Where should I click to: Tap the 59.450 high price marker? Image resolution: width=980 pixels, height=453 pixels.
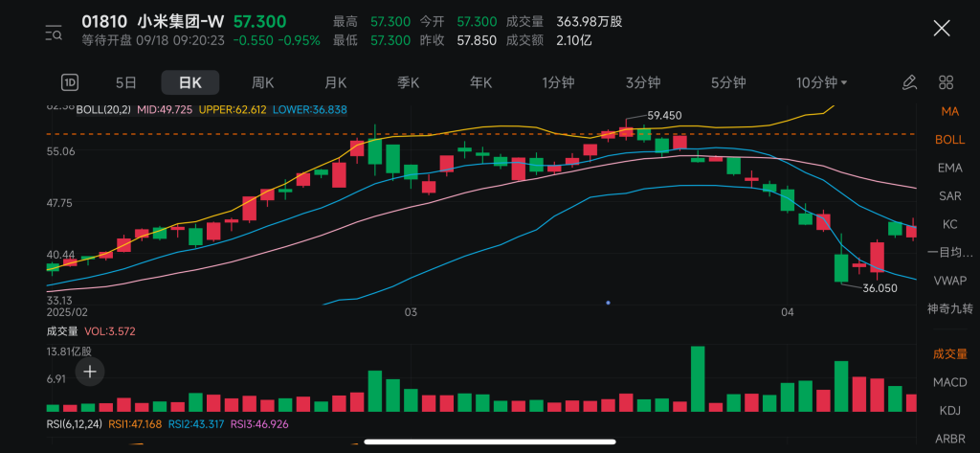pos(664,115)
